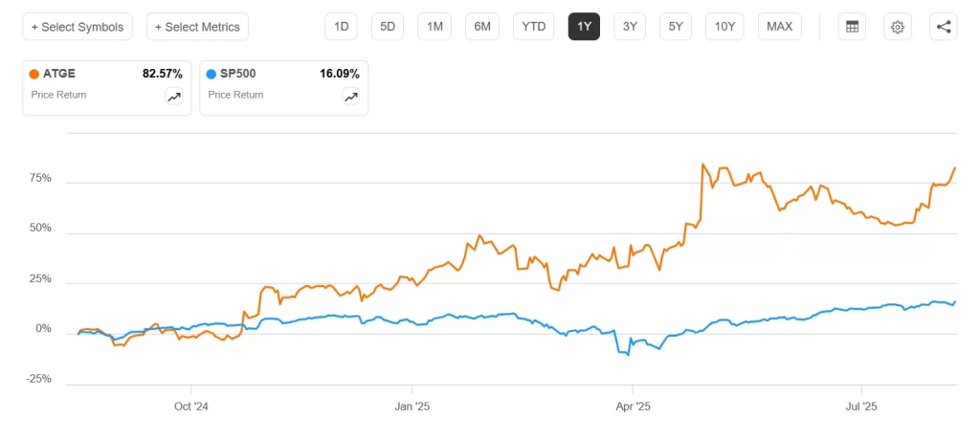The height and width of the screenshot is (440, 980).
Task: Click the share chart icon
Action: 943,27
